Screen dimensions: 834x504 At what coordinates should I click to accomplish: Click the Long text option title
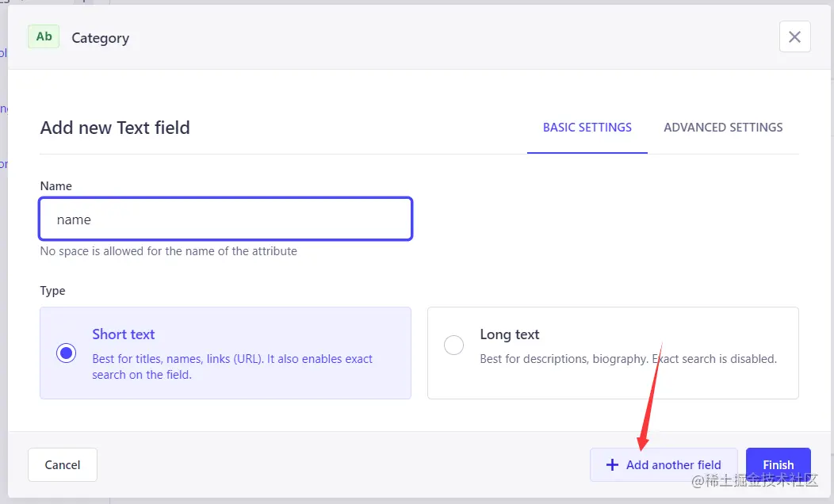510,334
